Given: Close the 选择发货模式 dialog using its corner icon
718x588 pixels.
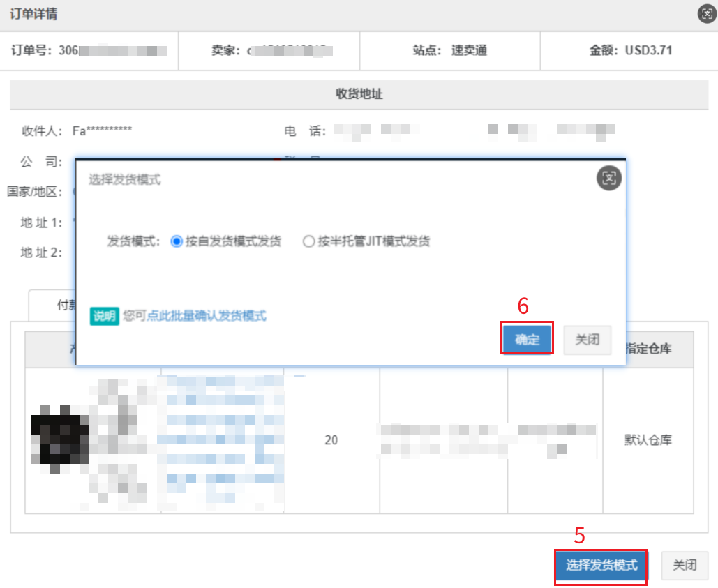Looking at the screenshot, I should pyautogui.click(x=608, y=179).
